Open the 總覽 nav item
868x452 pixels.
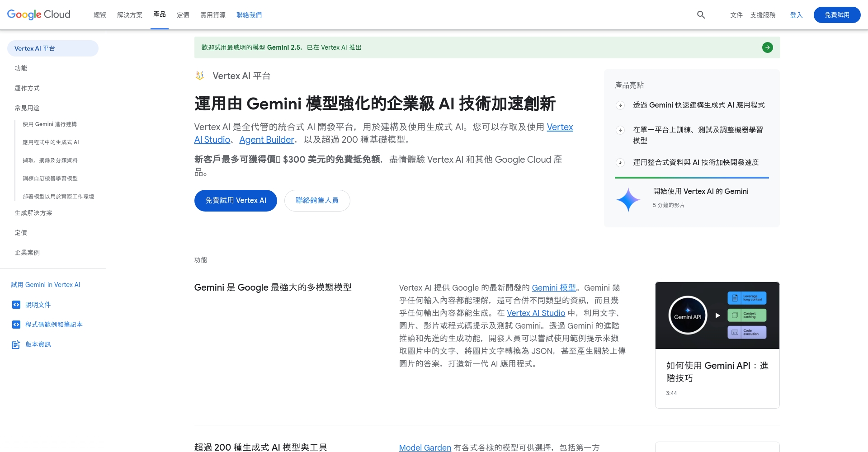click(100, 15)
